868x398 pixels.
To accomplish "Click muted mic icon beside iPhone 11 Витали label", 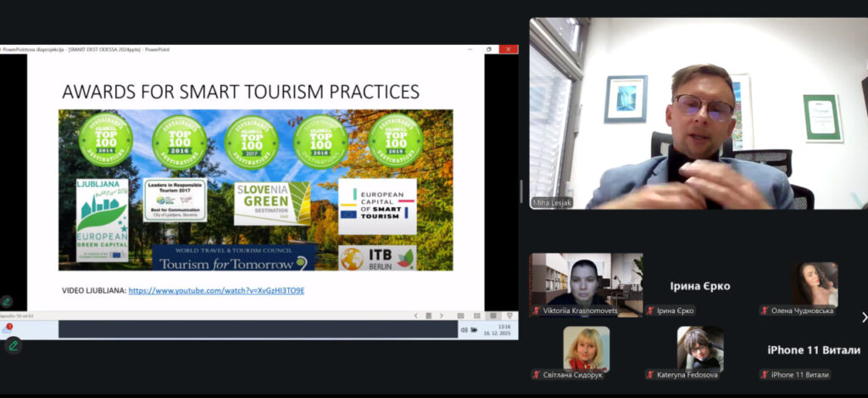I will click(x=765, y=374).
